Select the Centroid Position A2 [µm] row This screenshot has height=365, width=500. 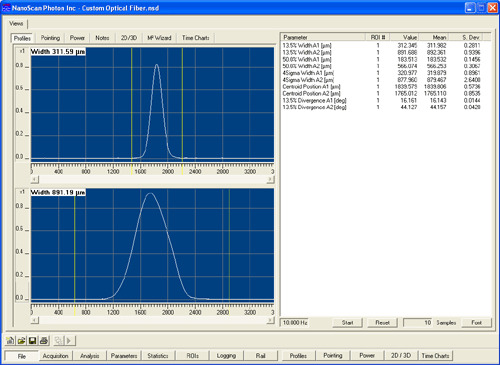click(x=382, y=93)
